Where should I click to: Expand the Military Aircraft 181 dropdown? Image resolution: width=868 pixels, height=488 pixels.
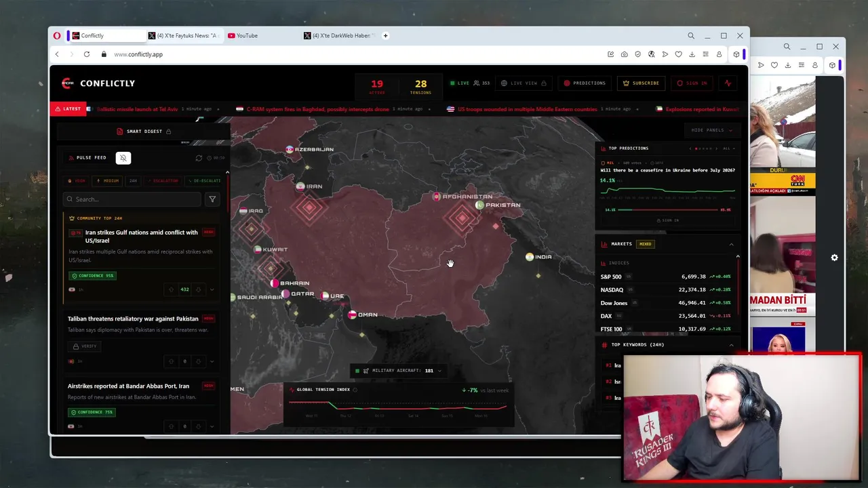(x=399, y=371)
